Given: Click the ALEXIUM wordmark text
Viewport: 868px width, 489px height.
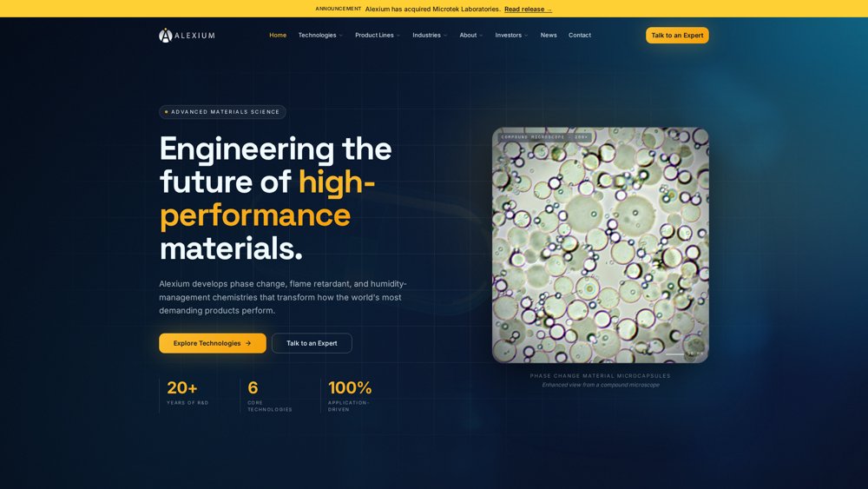Looking at the screenshot, I should (194, 36).
